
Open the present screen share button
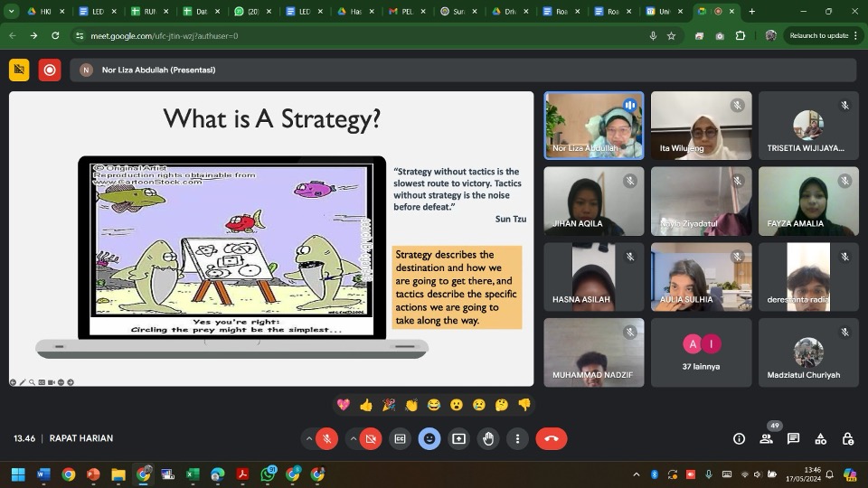pyautogui.click(x=458, y=439)
